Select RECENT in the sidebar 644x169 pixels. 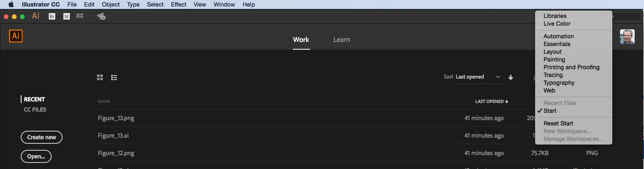pos(35,99)
